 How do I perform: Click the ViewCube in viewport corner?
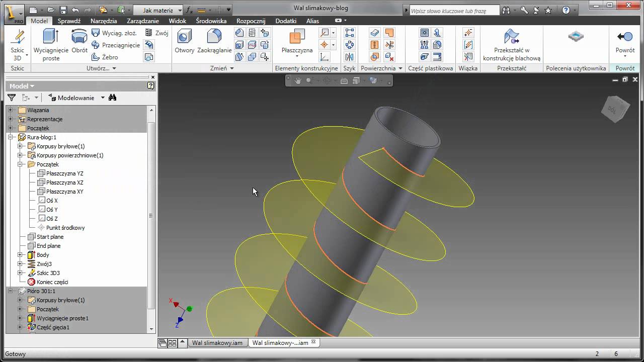[x=615, y=109]
